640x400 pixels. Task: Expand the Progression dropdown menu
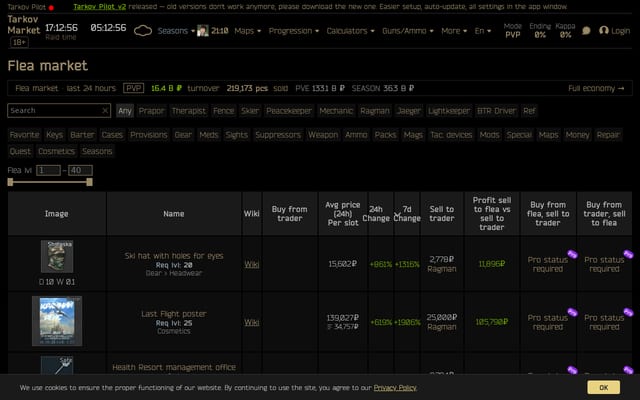click(293, 31)
